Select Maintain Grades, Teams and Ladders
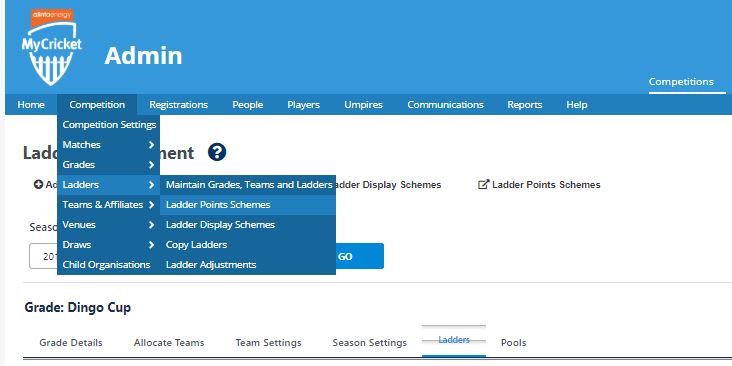This screenshot has width=732, height=366. point(248,184)
